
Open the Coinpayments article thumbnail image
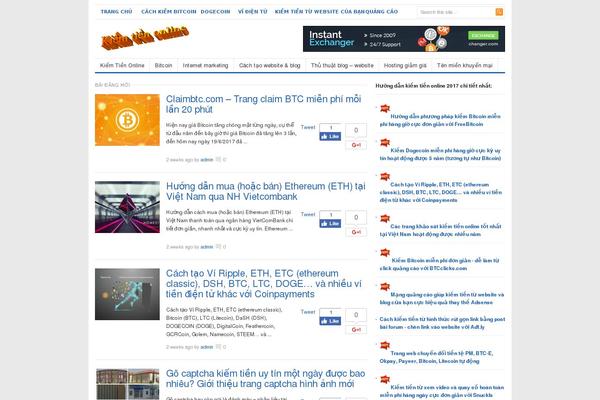[x=127, y=294]
